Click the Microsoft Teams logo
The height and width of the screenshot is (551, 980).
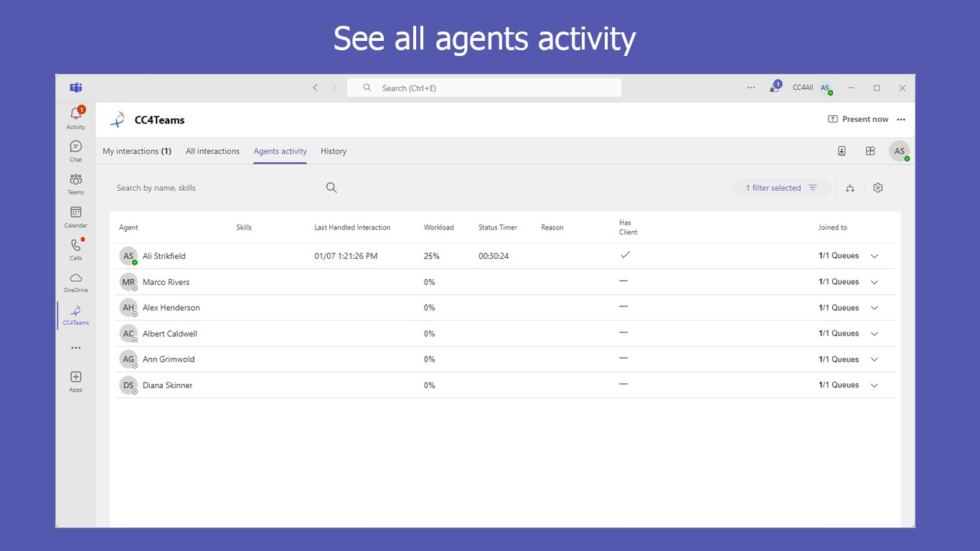pos(76,88)
